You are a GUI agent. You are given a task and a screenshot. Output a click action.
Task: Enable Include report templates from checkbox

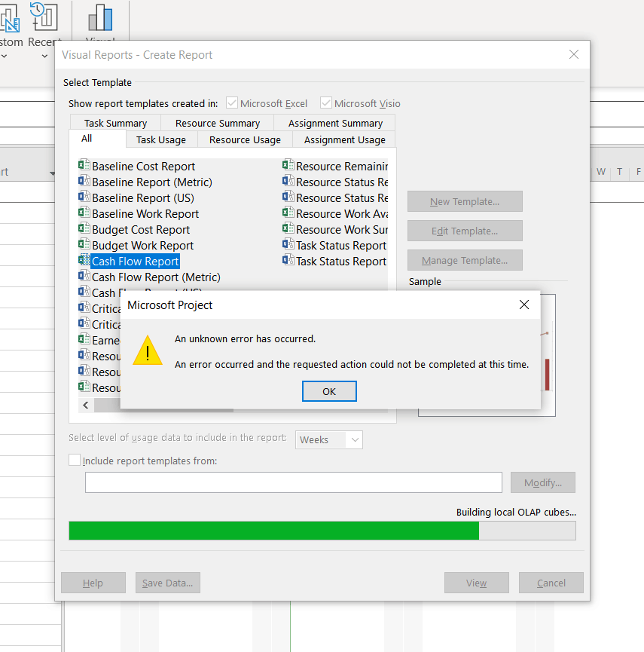point(75,460)
